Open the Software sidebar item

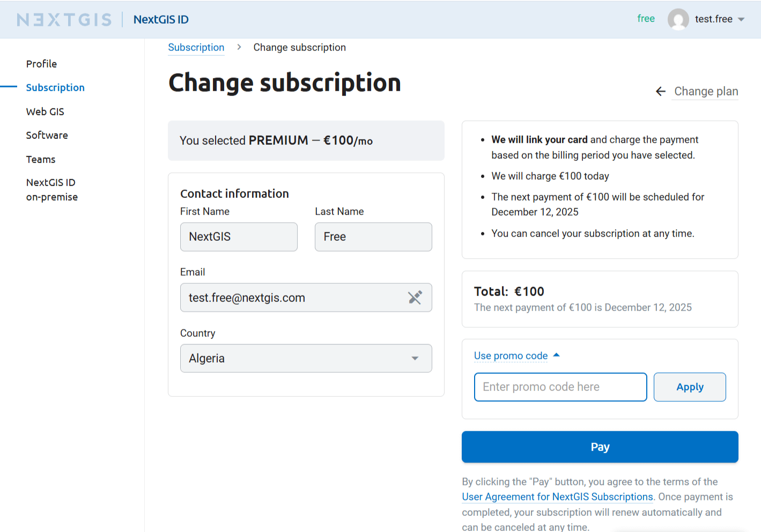tap(47, 135)
